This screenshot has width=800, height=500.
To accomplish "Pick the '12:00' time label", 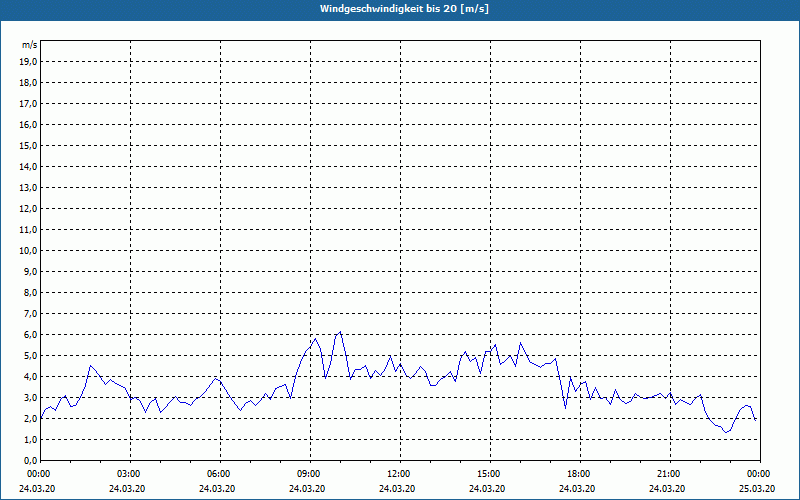I will point(400,474).
